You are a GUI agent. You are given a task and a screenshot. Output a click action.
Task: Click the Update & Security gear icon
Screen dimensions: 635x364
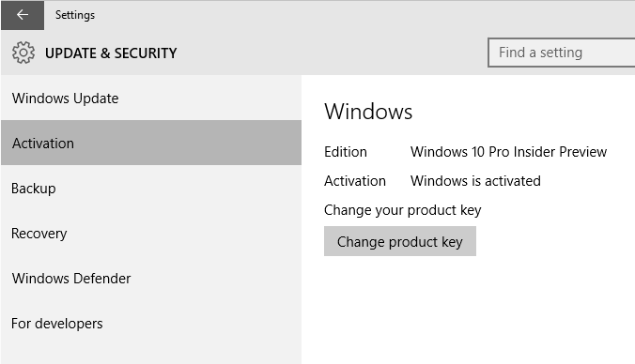tap(23, 53)
